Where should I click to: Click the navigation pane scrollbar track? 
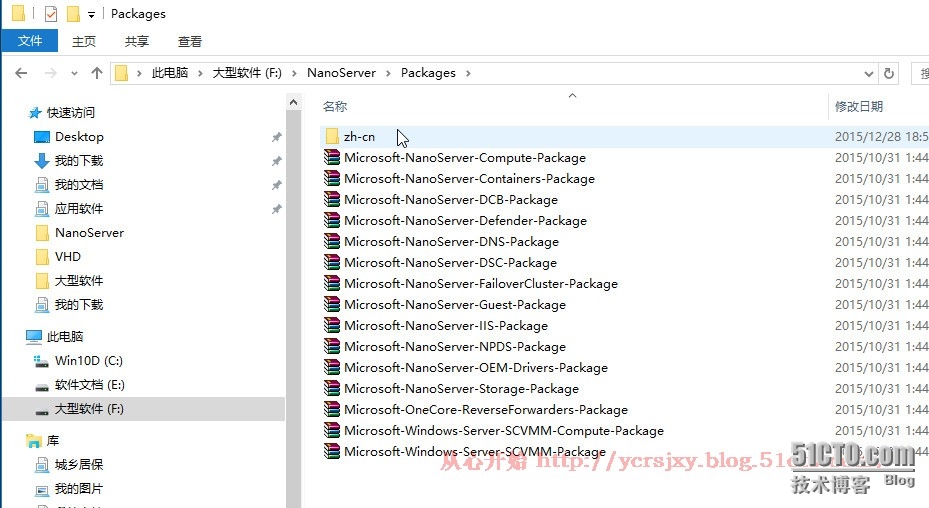(293, 308)
